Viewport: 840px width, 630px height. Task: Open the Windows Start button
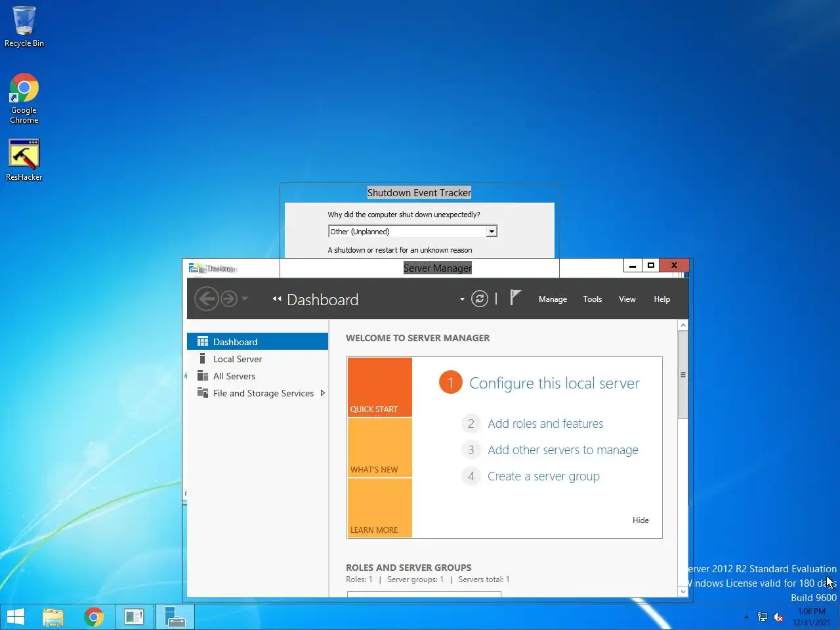pyautogui.click(x=15, y=617)
